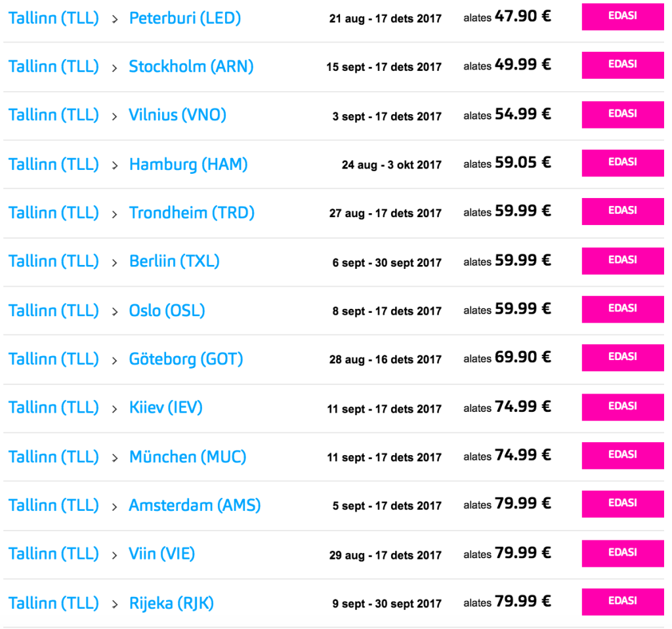Follow the Vilnius (VNO) link

[x=178, y=115]
